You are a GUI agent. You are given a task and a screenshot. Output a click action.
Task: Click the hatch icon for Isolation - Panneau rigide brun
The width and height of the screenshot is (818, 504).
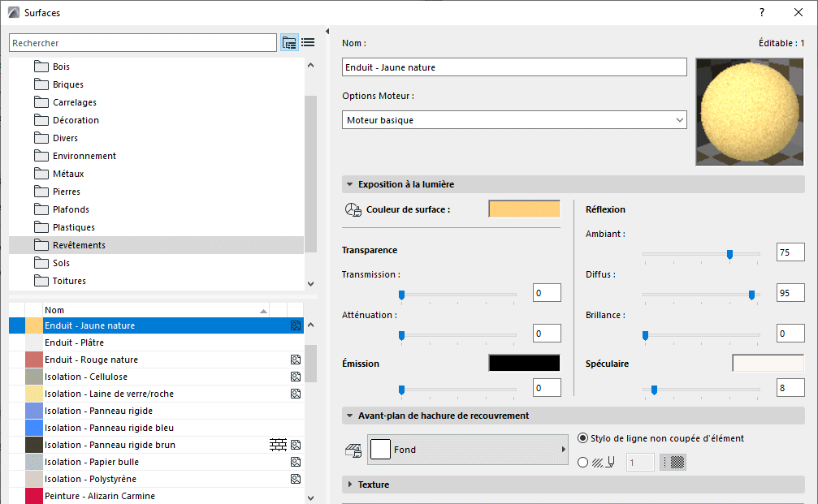pos(278,445)
